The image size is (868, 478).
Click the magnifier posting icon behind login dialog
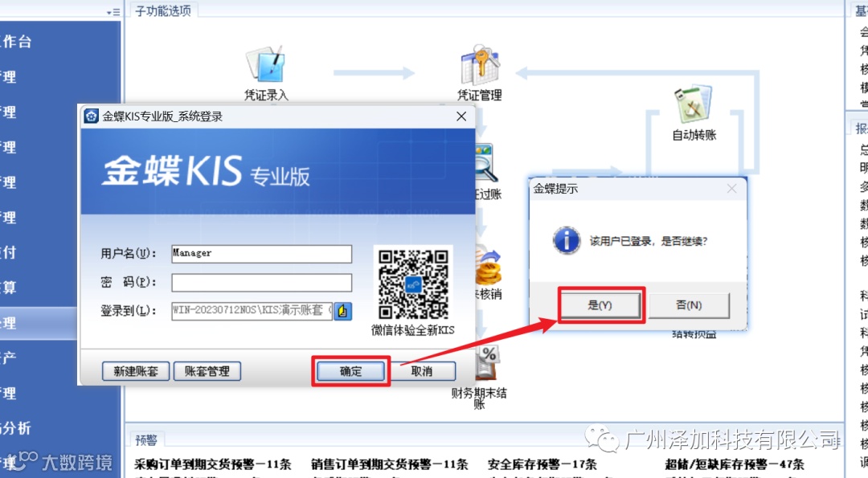(486, 163)
